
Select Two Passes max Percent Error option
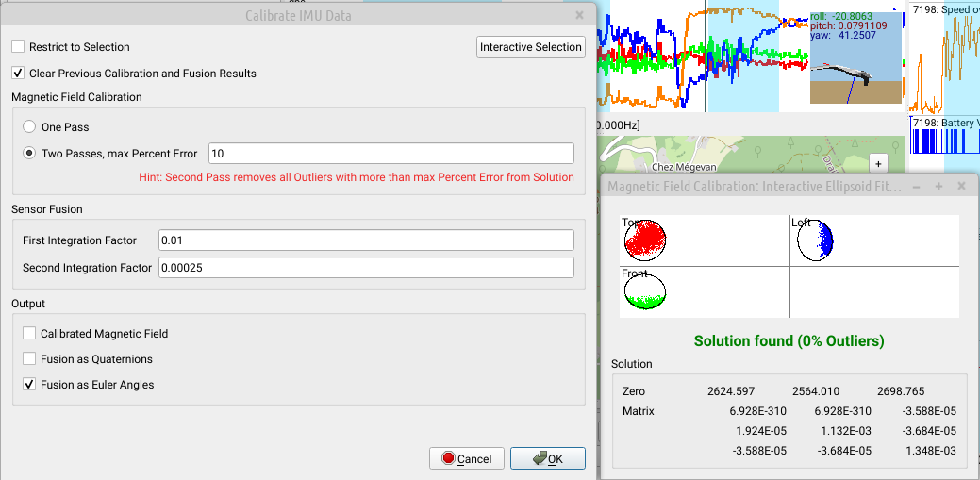pos(28,153)
